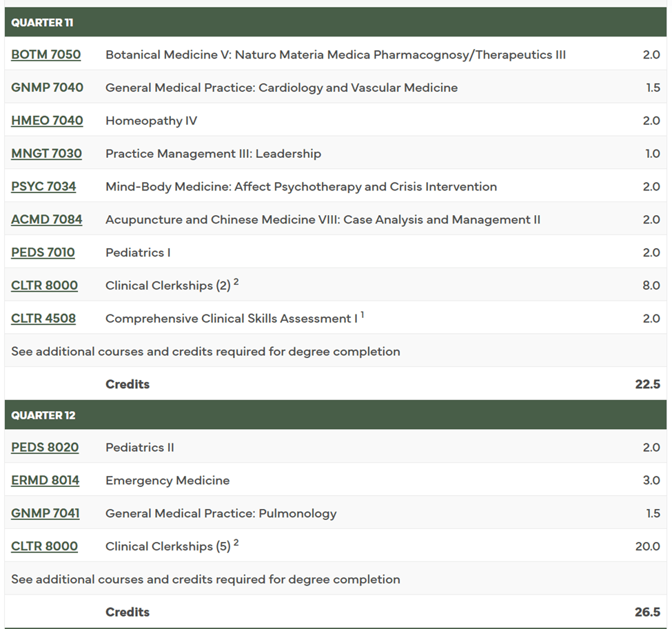
Task: Click the 2.0 credits for CLTR 4508
Action: [651, 319]
